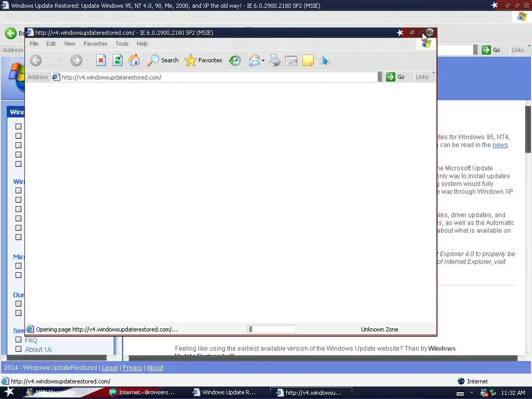
Task: Open the Home page via the house icon
Action: click(x=134, y=60)
